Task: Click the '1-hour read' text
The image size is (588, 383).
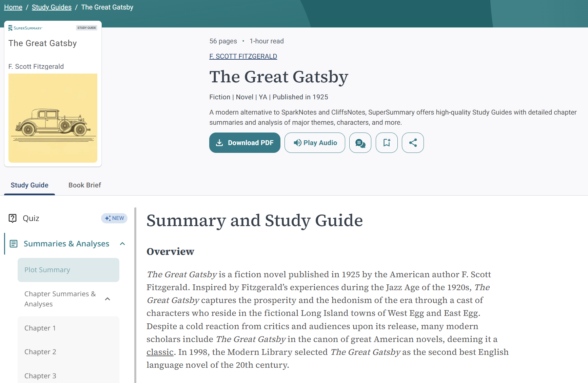Action: click(267, 41)
